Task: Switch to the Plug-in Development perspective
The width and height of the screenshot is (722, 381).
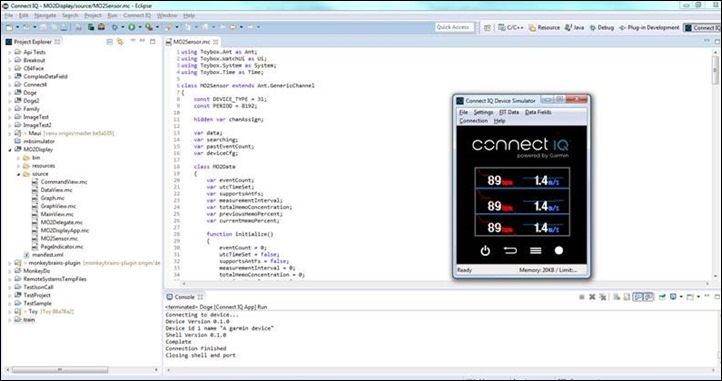Action: pos(649,28)
